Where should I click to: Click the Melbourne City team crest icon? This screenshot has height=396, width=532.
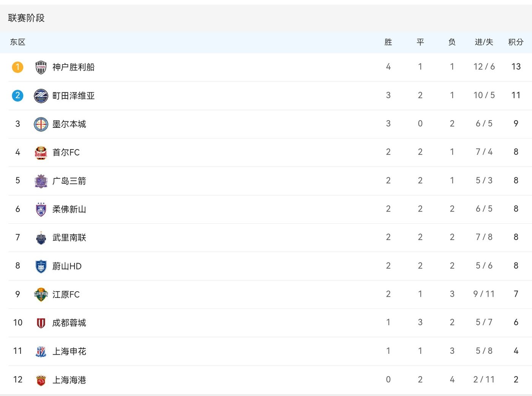pos(41,124)
